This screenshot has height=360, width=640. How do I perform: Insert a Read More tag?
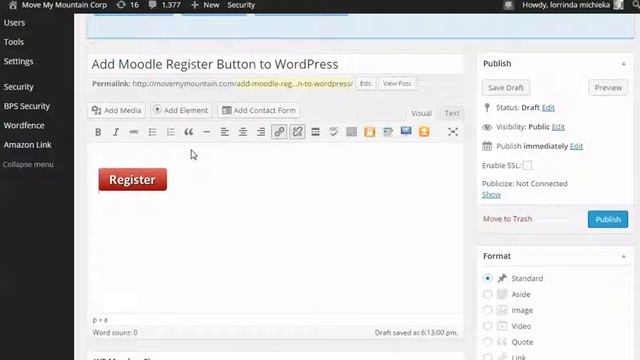click(x=316, y=132)
